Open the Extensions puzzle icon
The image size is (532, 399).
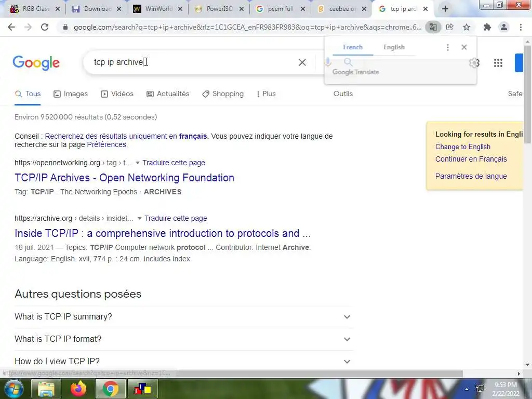[x=487, y=27]
